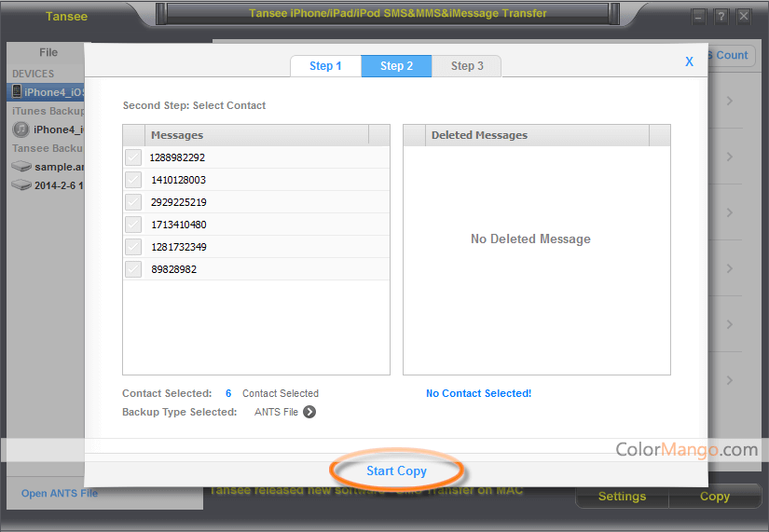Screen dimensions: 769x532
Task: Toggle checkbox for contact 1288982292
Action: [133, 157]
